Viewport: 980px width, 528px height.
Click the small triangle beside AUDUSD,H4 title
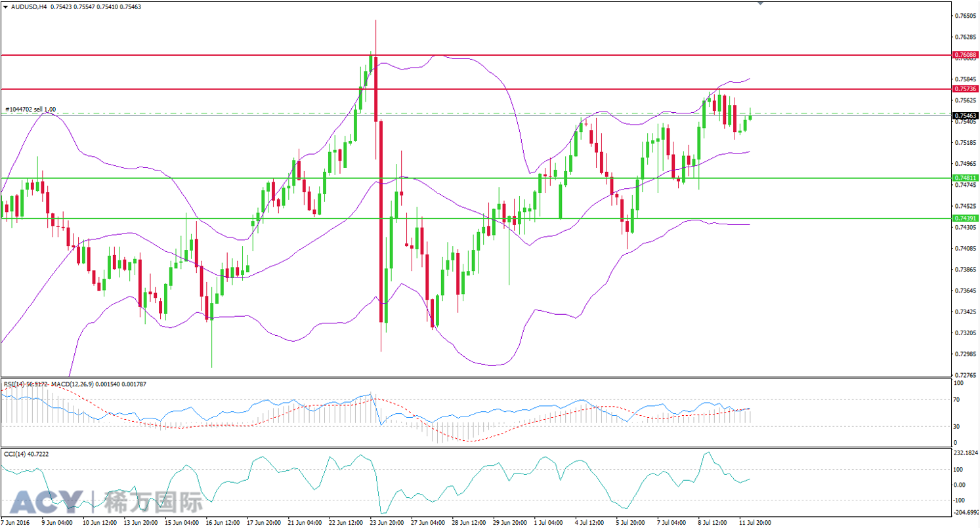5,7
